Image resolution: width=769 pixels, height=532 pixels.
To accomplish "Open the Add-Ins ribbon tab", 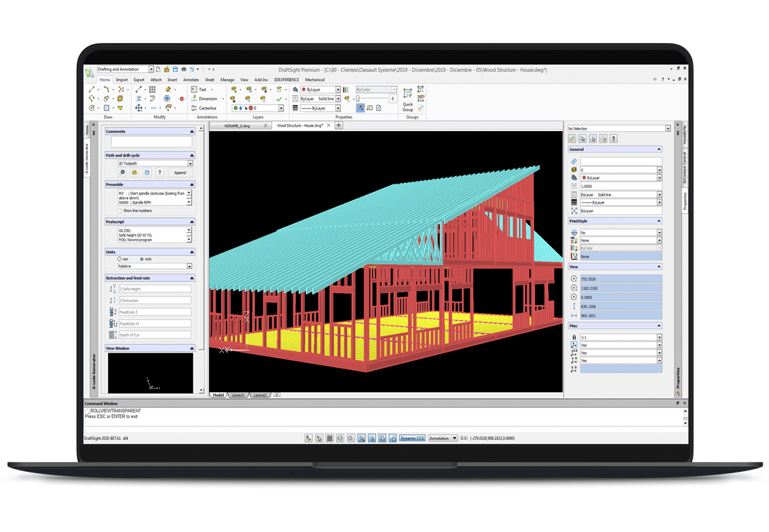I will pyautogui.click(x=261, y=80).
